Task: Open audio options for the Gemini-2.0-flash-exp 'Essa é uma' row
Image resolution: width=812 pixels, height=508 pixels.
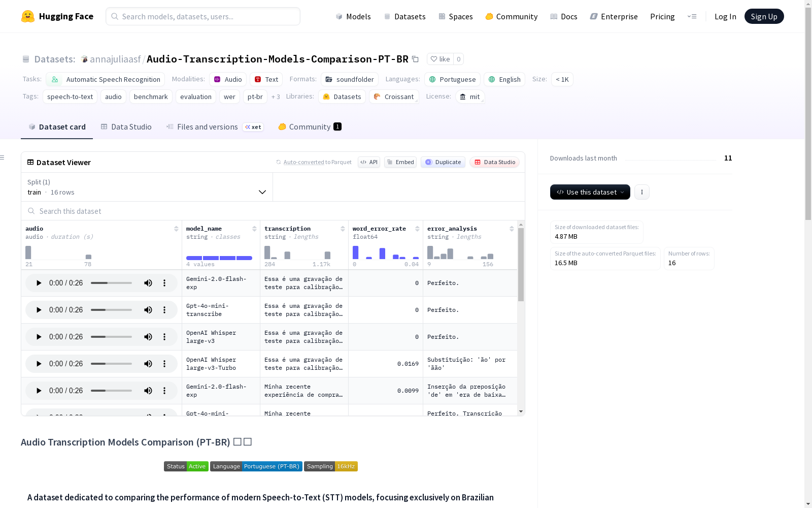Action: click(164, 283)
